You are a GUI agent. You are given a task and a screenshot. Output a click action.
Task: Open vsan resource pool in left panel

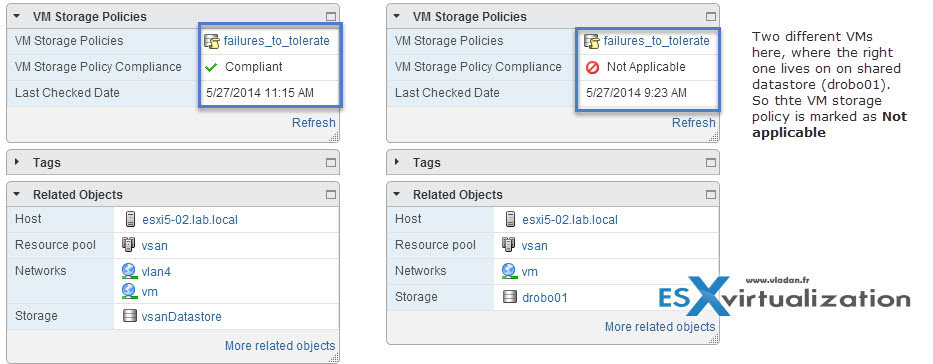(x=155, y=246)
